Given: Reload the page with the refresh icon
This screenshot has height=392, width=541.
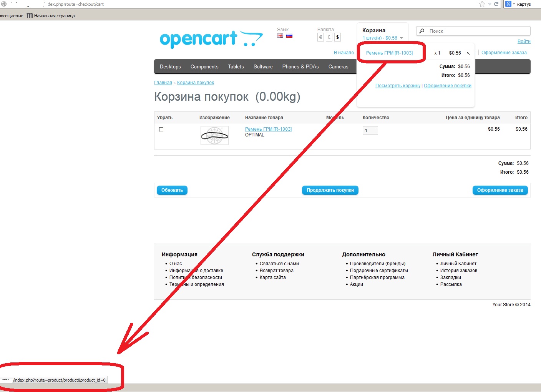Looking at the screenshot, I should pos(496,4).
